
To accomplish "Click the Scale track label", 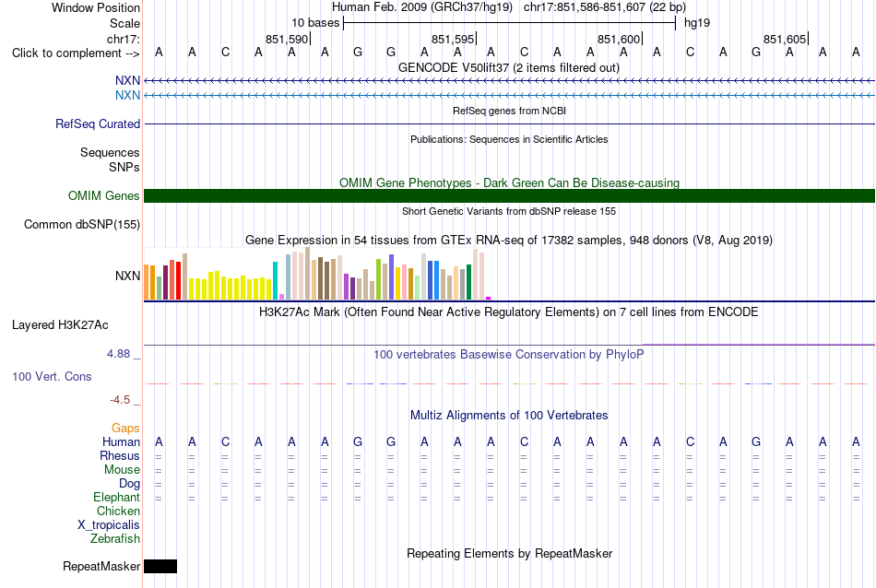I will (125, 23).
